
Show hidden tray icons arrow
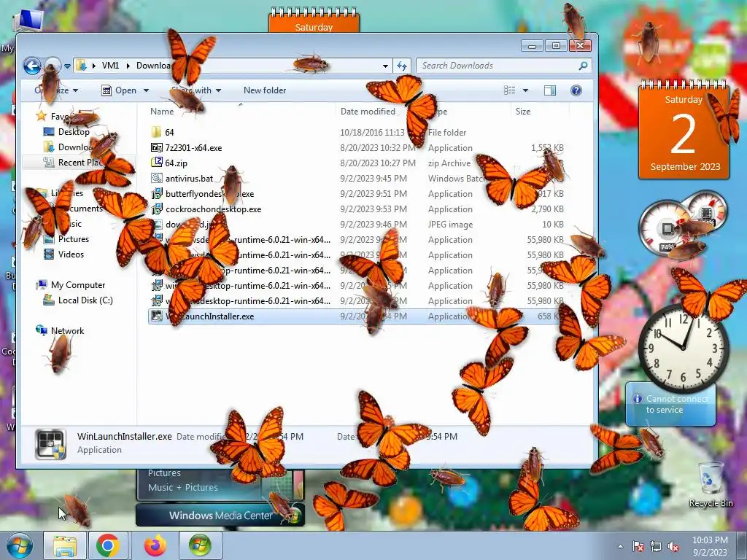620,546
